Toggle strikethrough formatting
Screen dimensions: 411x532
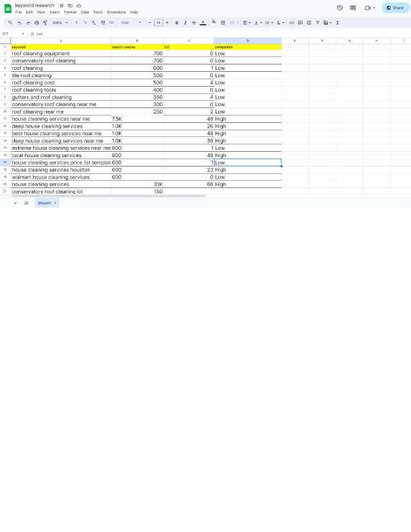coord(194,23)
